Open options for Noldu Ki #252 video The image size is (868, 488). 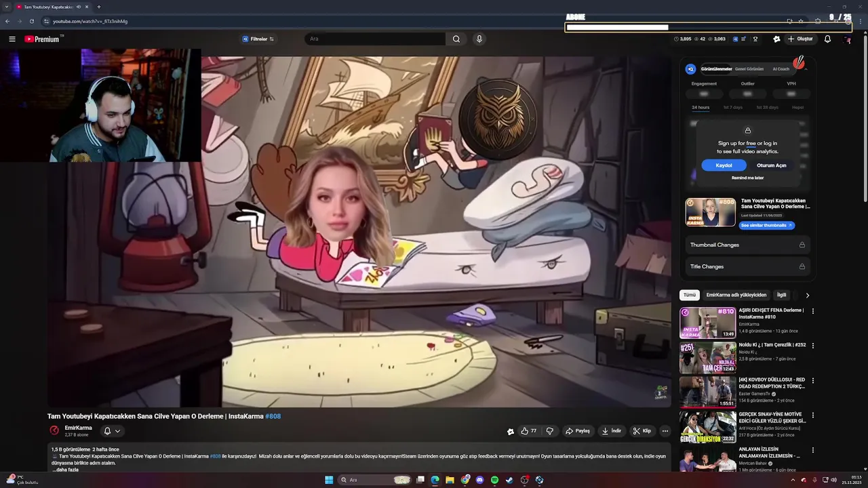pos(812,346)
